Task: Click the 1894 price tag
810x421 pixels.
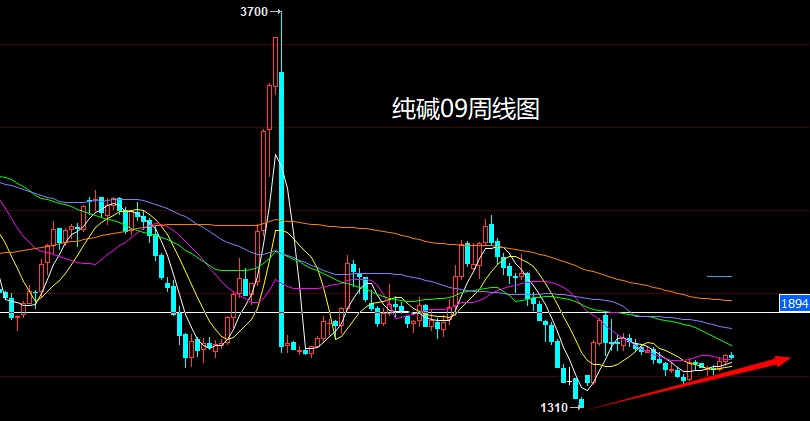Action: [x=795, y=303]
